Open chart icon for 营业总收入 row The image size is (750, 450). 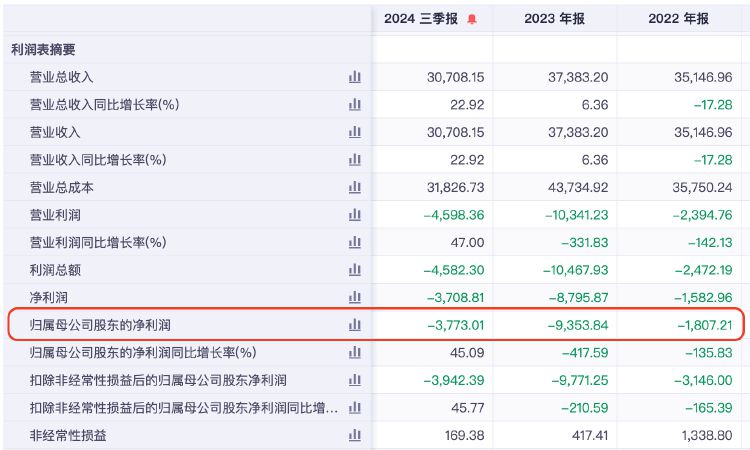(354, 77)
